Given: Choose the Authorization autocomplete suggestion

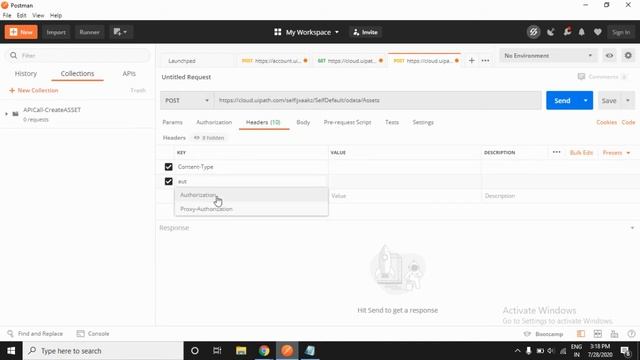Looking at the screenshot, I should pyautogui.click(x=251, y=195).
